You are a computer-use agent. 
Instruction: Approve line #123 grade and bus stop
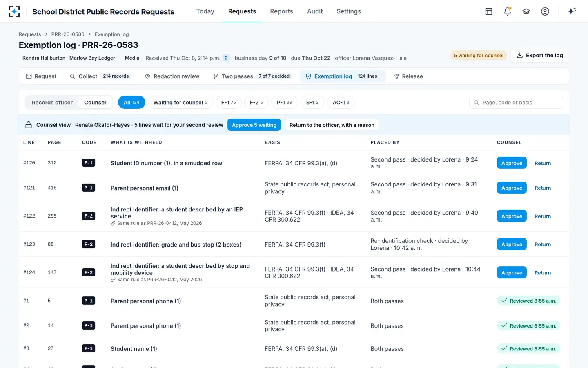click(x=512, y=245)
